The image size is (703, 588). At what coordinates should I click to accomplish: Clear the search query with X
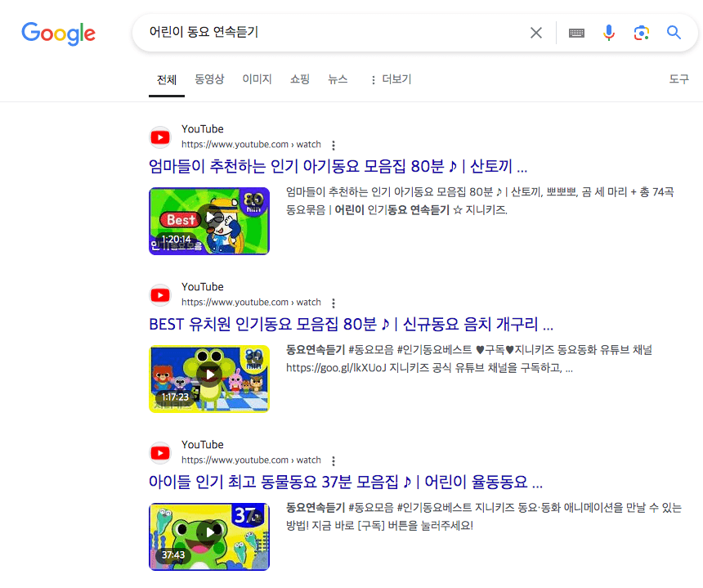click(535, 33)
